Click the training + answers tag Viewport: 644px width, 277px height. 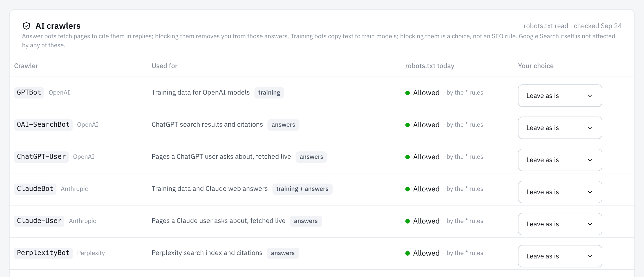[x=302, y=189]
